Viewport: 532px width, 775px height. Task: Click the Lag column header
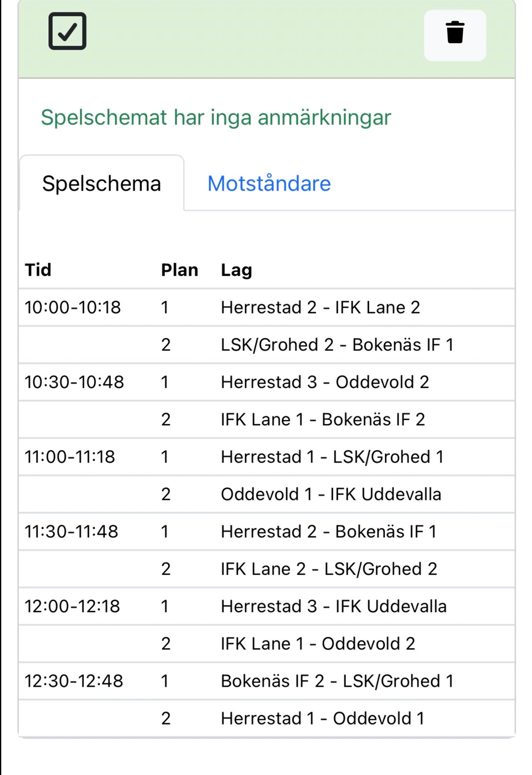pyautogui.click(x=236, y=270)
